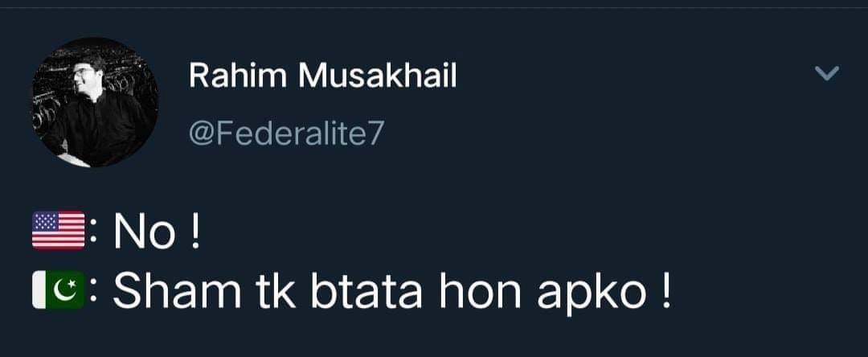Open Rahim Musakhail's profile picture
868x357 pixels.
95,102
